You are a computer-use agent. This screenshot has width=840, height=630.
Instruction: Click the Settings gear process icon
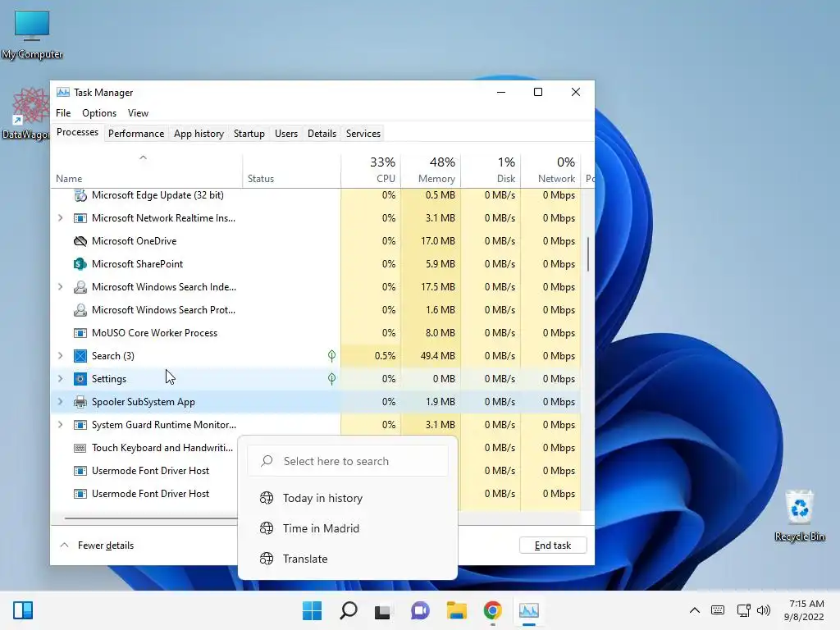(80, 379)
